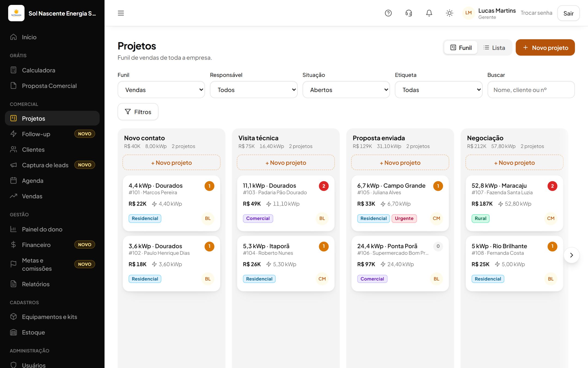The image size is (588, 368).
Task: Open Metas e comissões
Action: tap(52, 264)
